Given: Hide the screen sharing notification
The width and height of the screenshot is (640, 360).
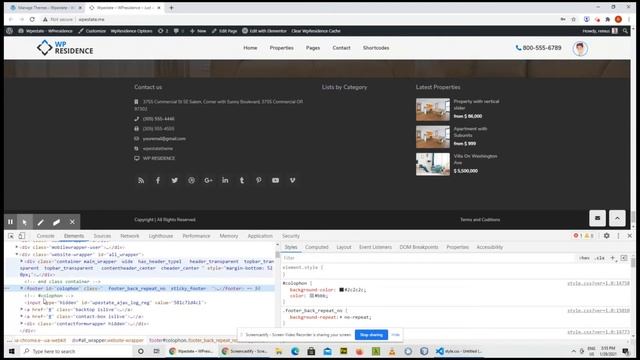Looking at the screenshot, I should [x=395, y=335].
